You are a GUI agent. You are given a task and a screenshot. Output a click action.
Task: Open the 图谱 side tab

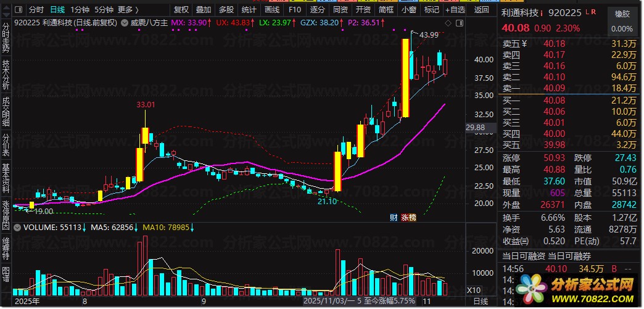[x=6, y=275]
